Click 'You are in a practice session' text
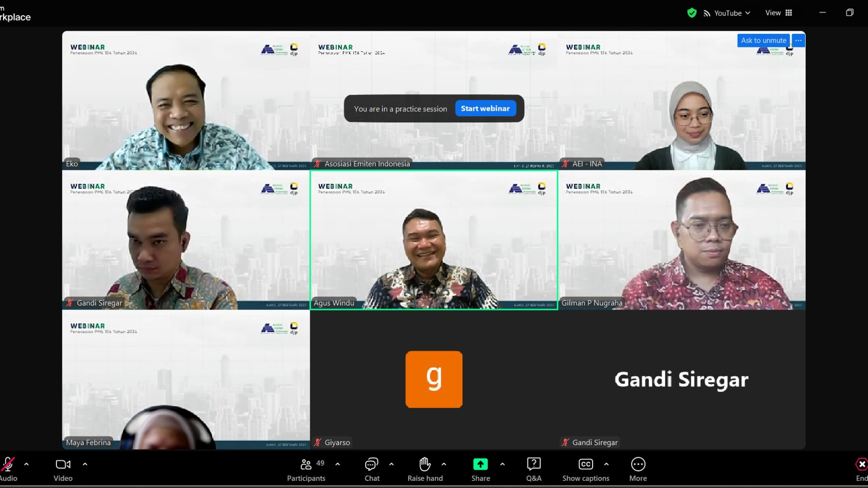Screen dimensions: 868x488 tap(401, 109)
